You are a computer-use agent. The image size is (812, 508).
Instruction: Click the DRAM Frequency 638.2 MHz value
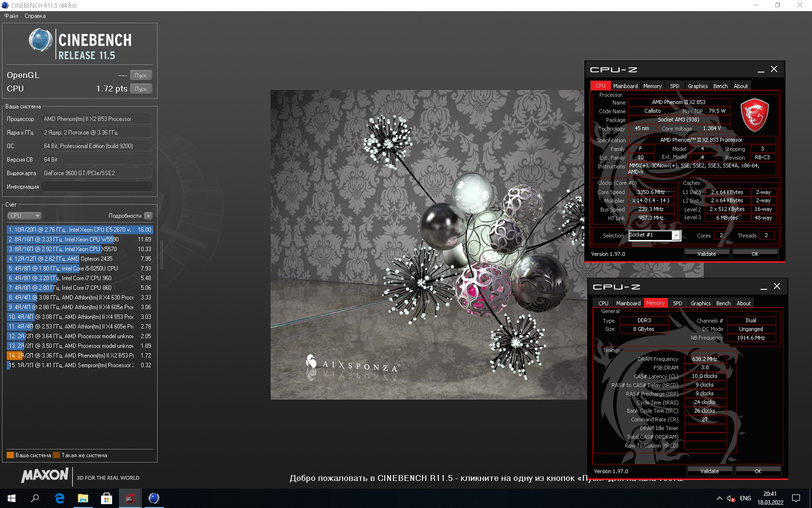point(705,359)
